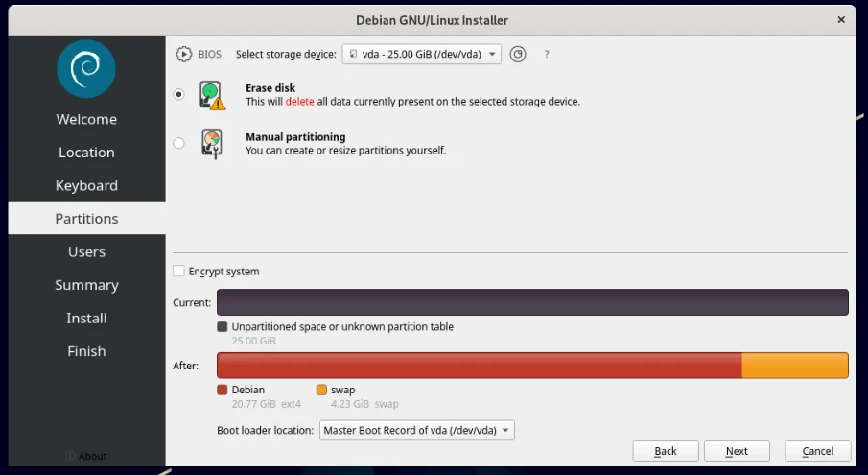Select the Keyboard step in sidebar
This screenshot has width=868, height=475.
tap(86, 186)
